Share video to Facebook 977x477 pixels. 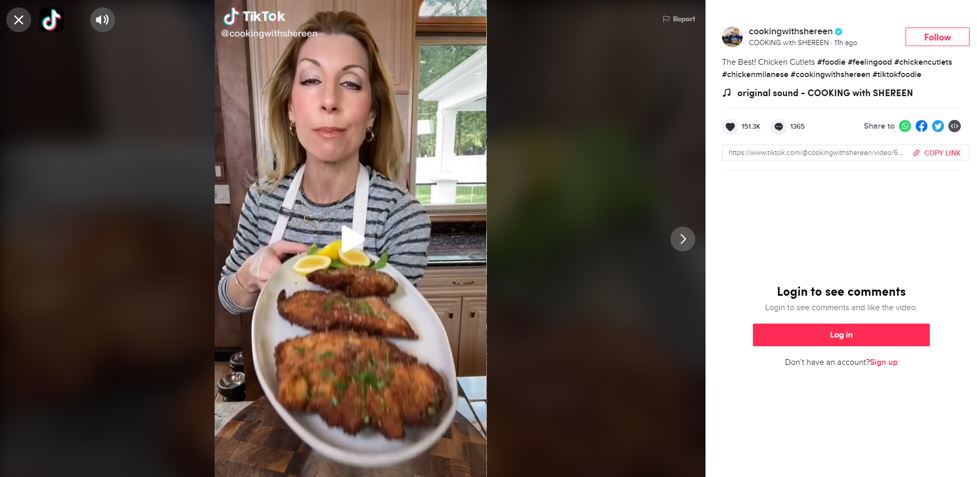click(921, 126)
